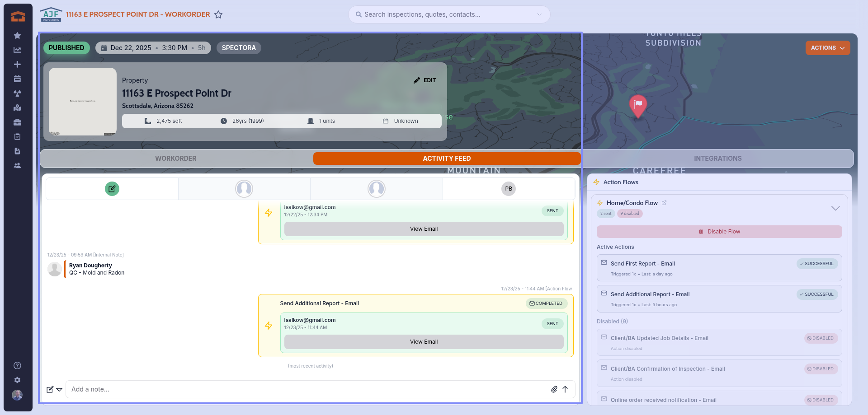The height and width of the screenshot is (415, 868).
Task: Open settings gear icon in sidebar
Action: [x=17, y=380]
